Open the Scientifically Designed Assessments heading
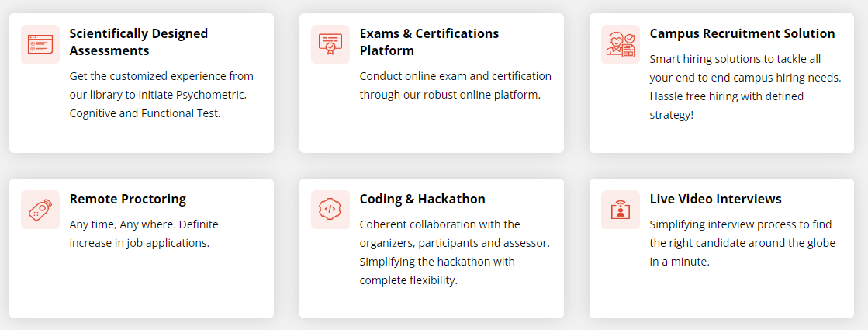Image resolution: width=868 pixels, height=330 pixels. (139, 42)
